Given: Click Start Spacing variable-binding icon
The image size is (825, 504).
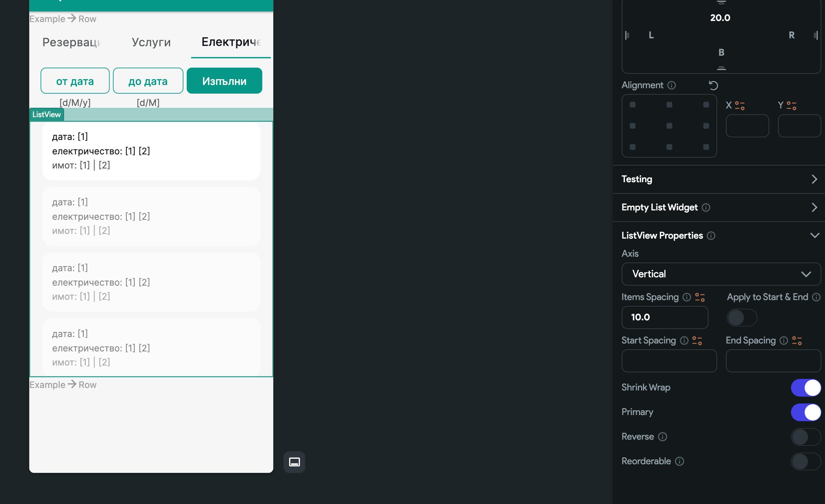Looking at the screenshot, I should click(697, 341).
